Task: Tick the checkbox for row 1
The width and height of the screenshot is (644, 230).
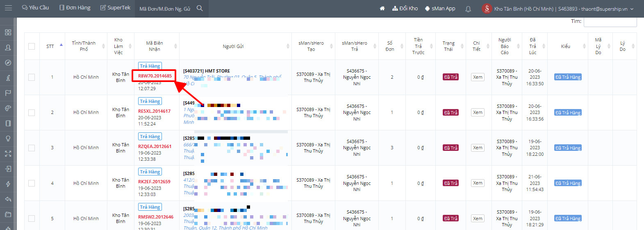Action: [x=32, y=77]
